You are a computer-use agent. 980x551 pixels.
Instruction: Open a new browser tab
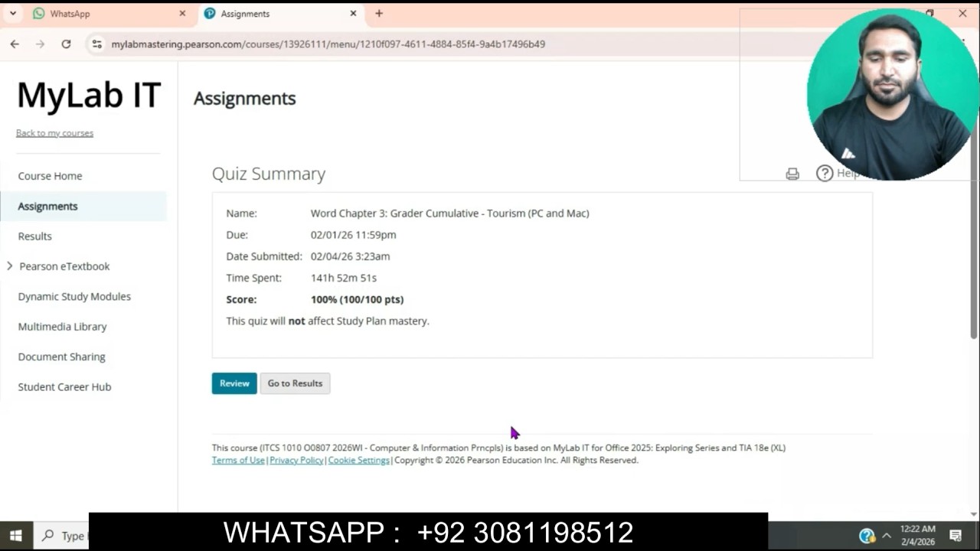tap(378, 14)
